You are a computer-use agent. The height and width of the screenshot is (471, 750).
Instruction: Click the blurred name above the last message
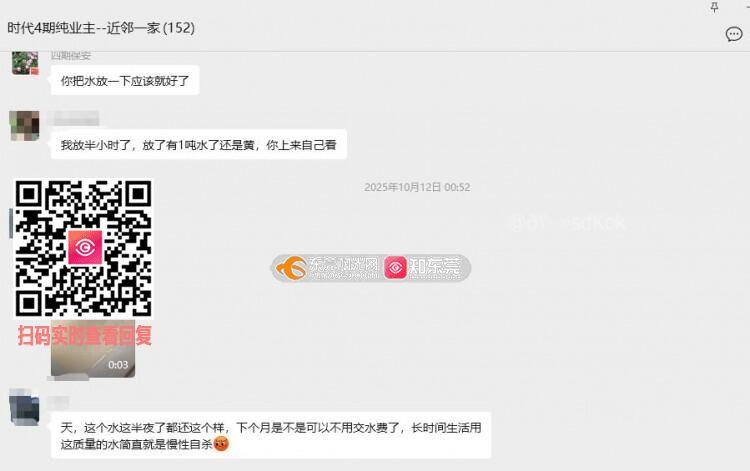point(60,402)
